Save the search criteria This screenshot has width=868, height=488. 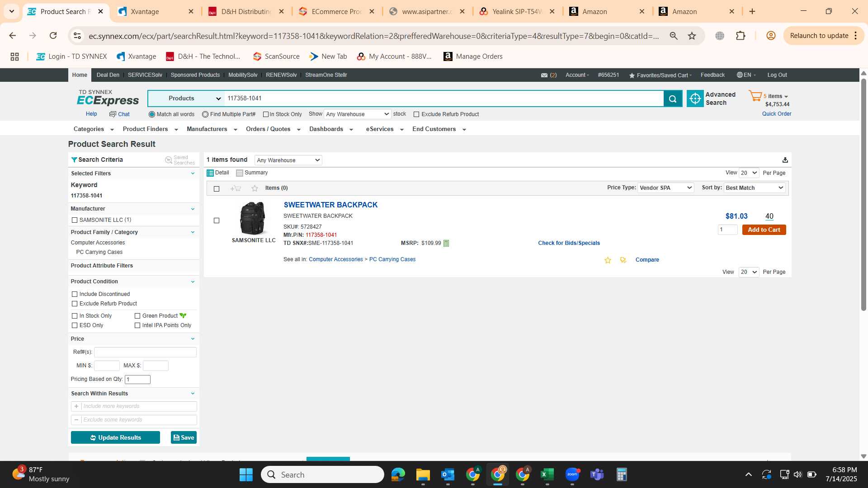pyautogui.click(x=184, y=438)
